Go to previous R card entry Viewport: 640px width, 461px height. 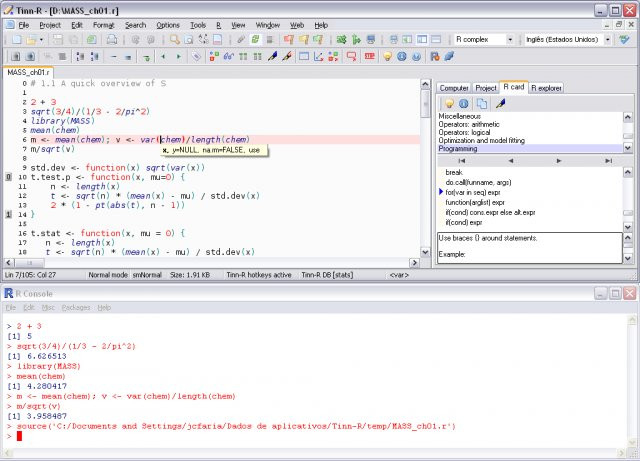point(511,161)
